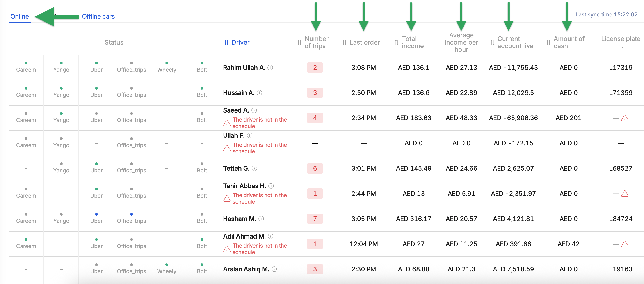Screen dimensions: 644x284
Task: Click trips badge 6 for Tetteh G.
Action: coord(315,168)
